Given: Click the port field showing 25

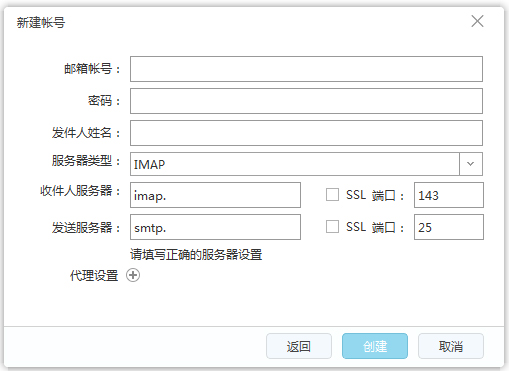Looking at the screenshot, I should (449, 227).
